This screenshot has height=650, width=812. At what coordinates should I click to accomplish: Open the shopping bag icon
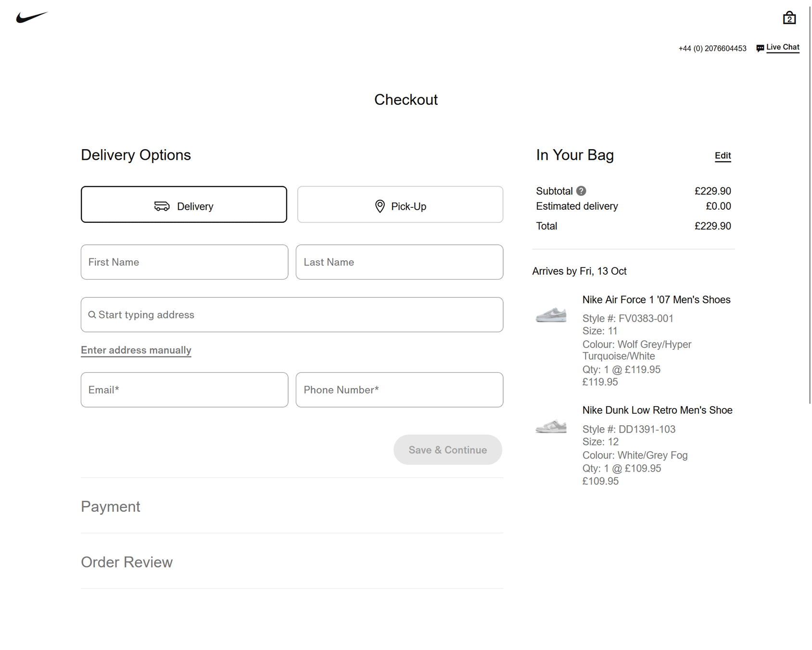pyautogui.click(x=789, y=18)
